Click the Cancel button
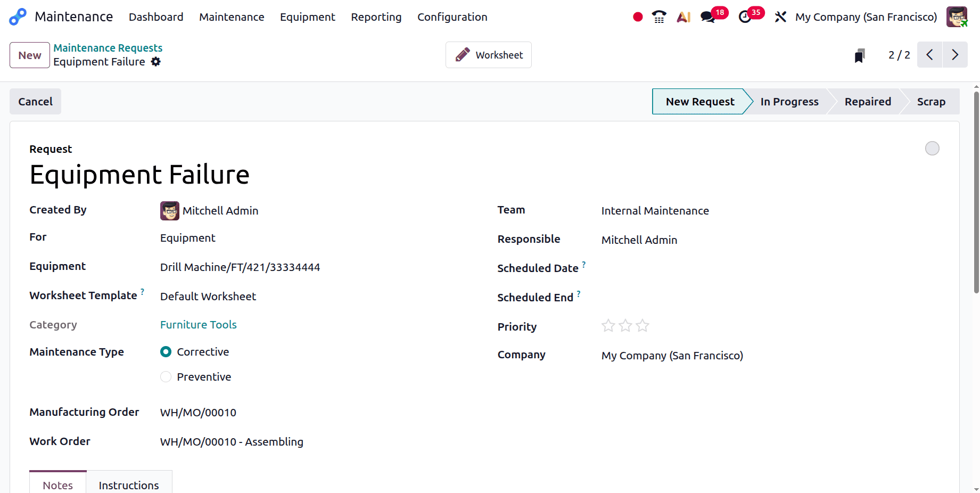 (x=36, y=102)
